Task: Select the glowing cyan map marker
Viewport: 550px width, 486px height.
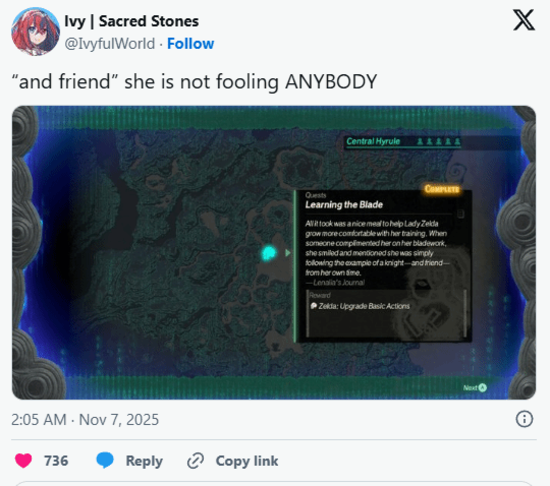Action: (269, 253)
